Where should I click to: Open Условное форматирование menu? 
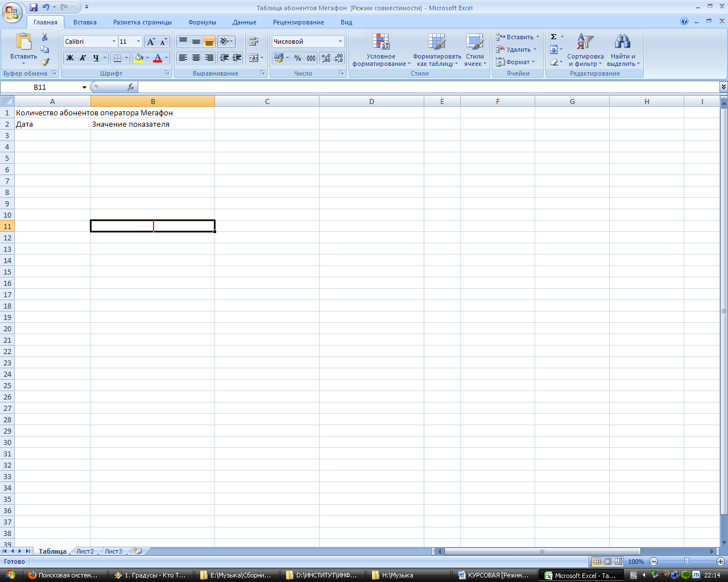[381, 50]
